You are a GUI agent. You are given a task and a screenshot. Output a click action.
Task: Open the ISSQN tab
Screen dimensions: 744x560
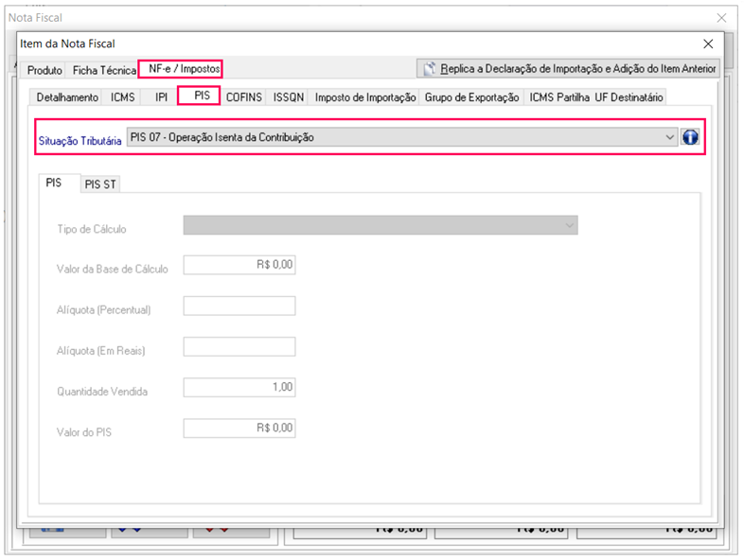point(289,97)
